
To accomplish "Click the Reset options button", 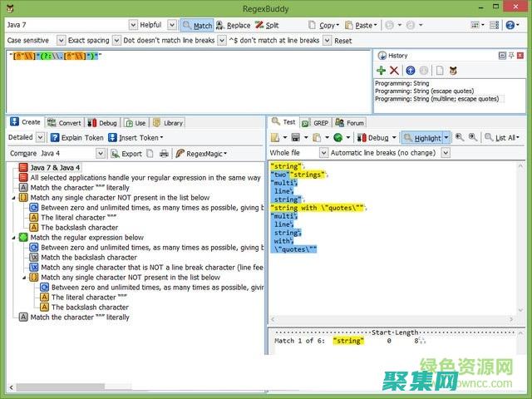I will click(342, 40).
